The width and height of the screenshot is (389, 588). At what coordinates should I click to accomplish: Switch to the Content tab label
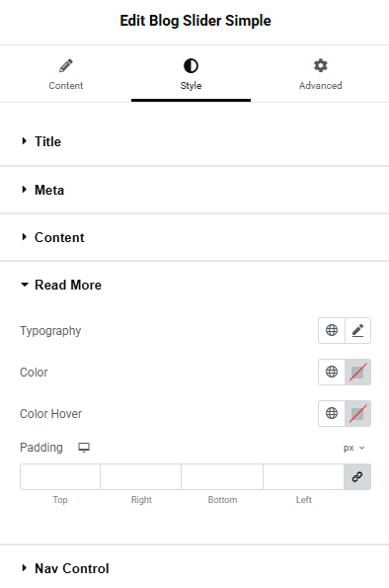[66, 86]
